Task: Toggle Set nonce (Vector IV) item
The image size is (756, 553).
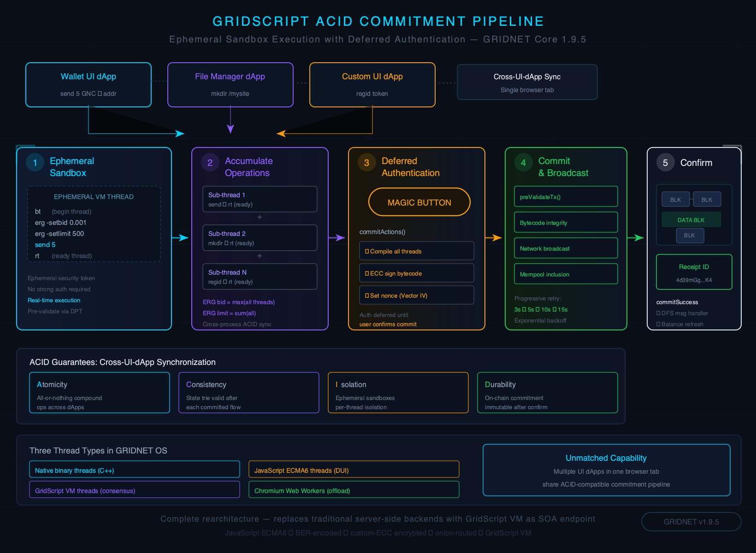Action: [416, 295]
